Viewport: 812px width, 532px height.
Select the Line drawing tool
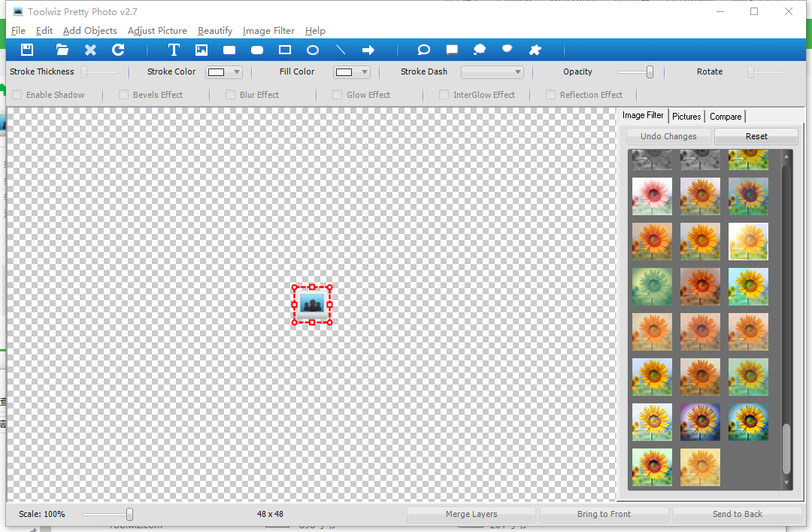pyautogui.click(x=340, y=50)
